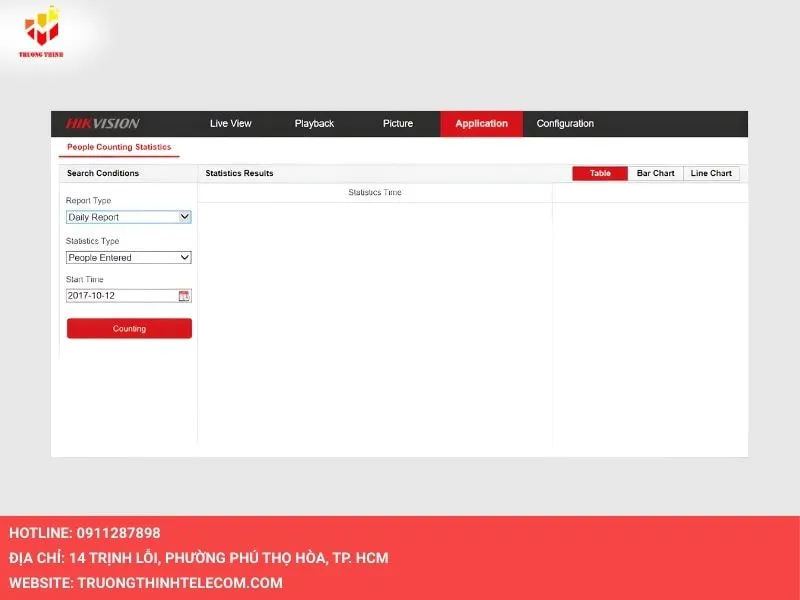Expand the Report Type dropdown
The width and height of the screenshot is (800, 600).
pos(128,217)
